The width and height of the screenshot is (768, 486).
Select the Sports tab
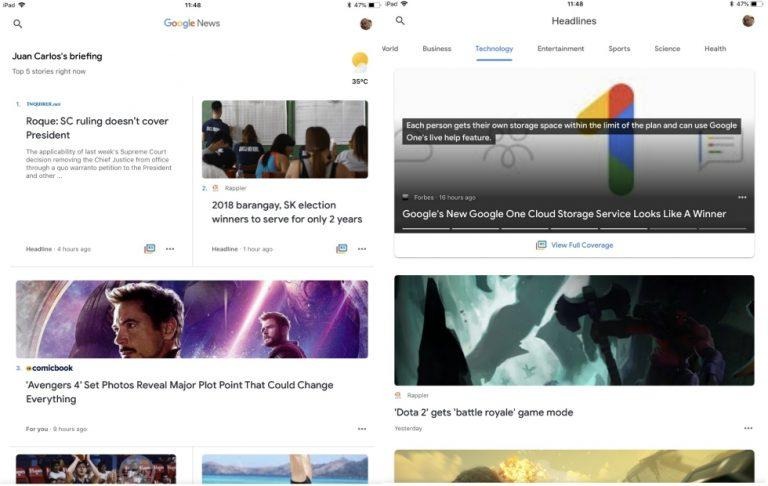[619, 49]
